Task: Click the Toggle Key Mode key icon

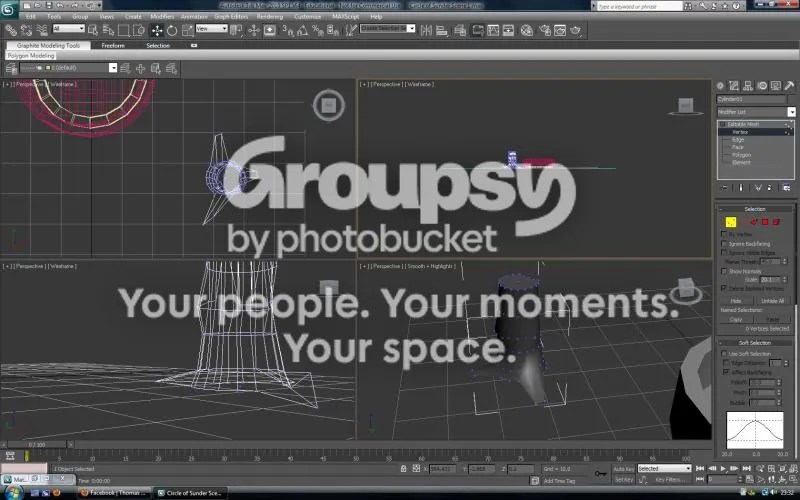Action: click(601, 474)
